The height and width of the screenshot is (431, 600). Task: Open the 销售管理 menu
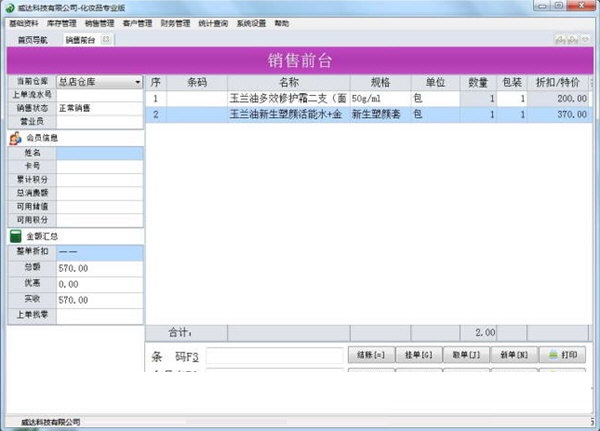click(x=99, y=23)
